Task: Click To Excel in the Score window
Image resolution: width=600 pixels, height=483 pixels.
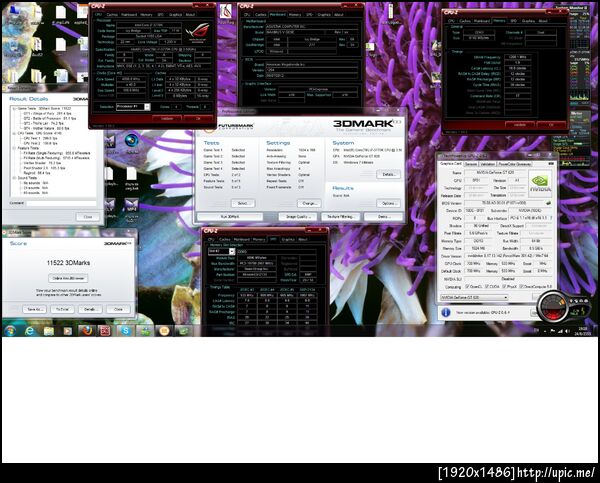Action: point(62,309)
